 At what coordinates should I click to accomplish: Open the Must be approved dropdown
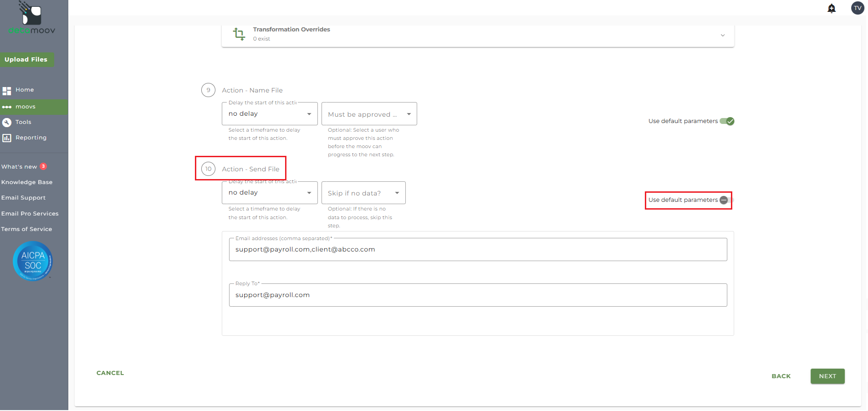pyautogui.click(x=369, y=114)
